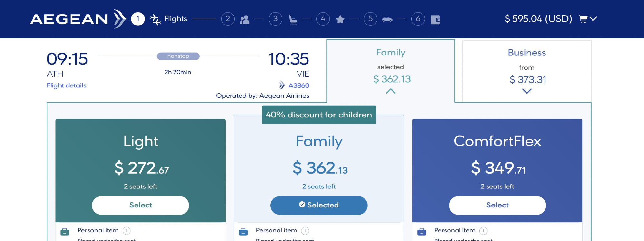Select the Light fare option
This screenshot has width=644, height=241.
(140, 205)
